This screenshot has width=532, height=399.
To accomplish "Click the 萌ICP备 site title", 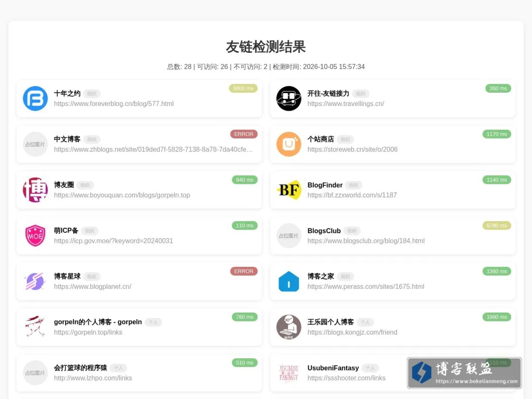I will 66,231.
